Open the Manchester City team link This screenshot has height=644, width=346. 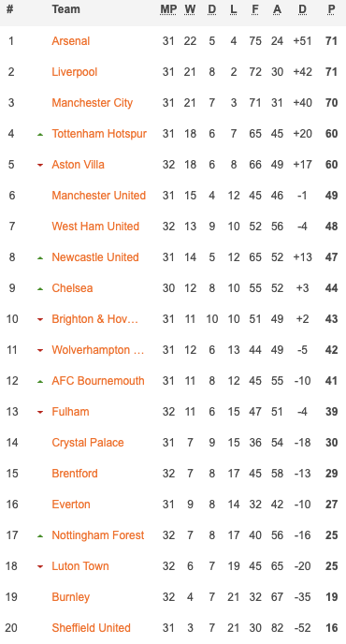pyautogui.click(x=92, y=103)
